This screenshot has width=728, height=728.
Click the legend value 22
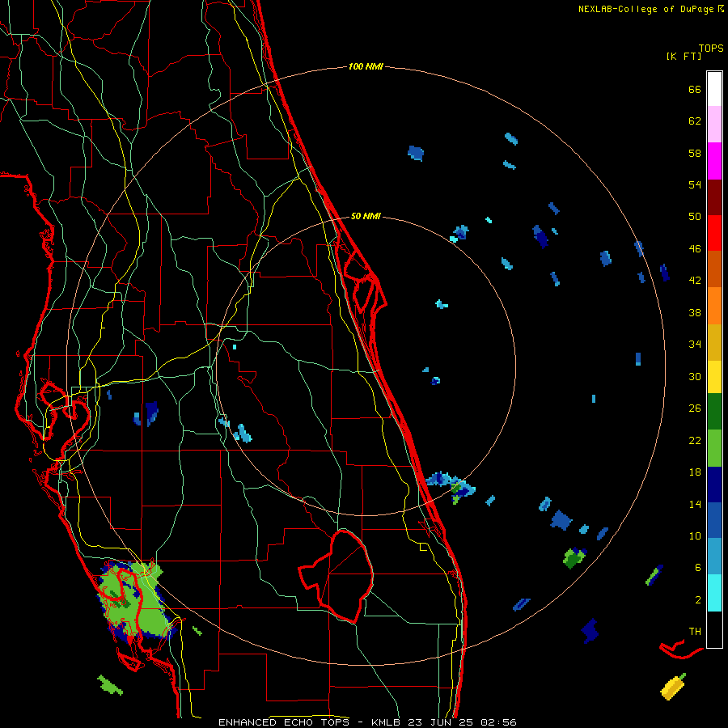695,440
